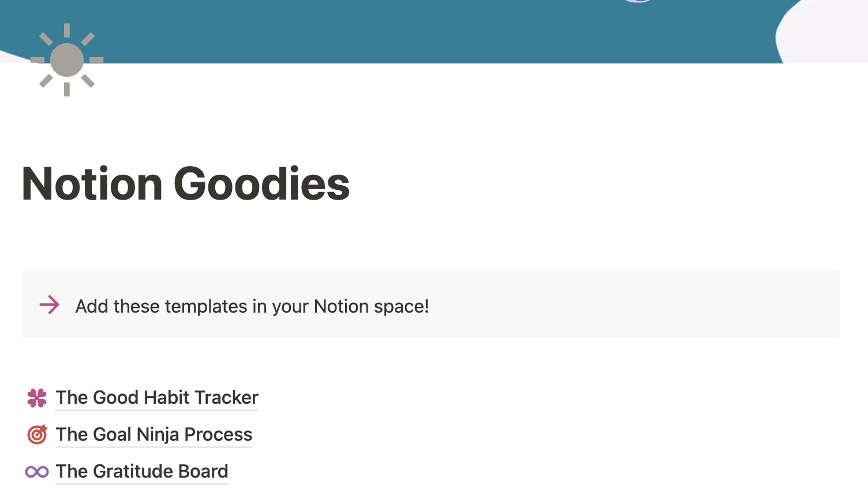Open The Goal Ninja Process page
Image resolution: width=868 pixels, height=503 pixels.
click(x=154, y=434)
